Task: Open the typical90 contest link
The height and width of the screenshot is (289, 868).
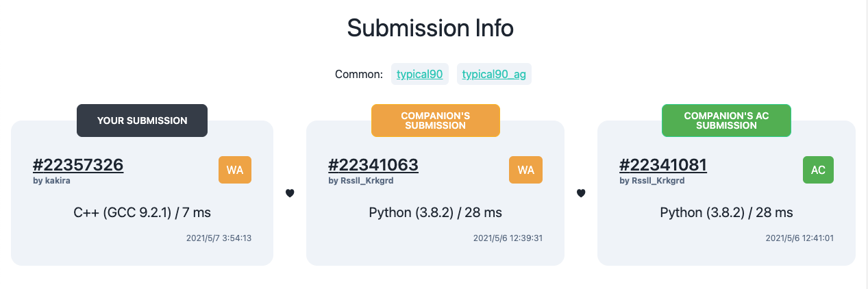Action: point(420,74)
